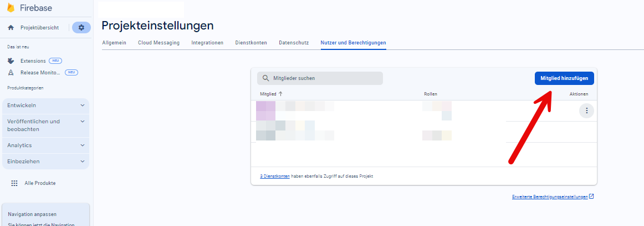Switch to the Allgemein tab

click(114, 43)
